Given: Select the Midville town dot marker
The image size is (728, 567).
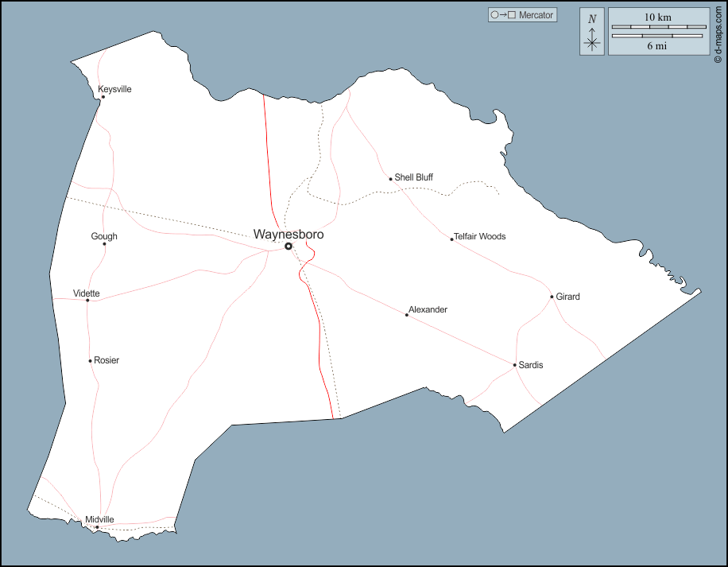Looking at the screenshot, I should point(97,527).
